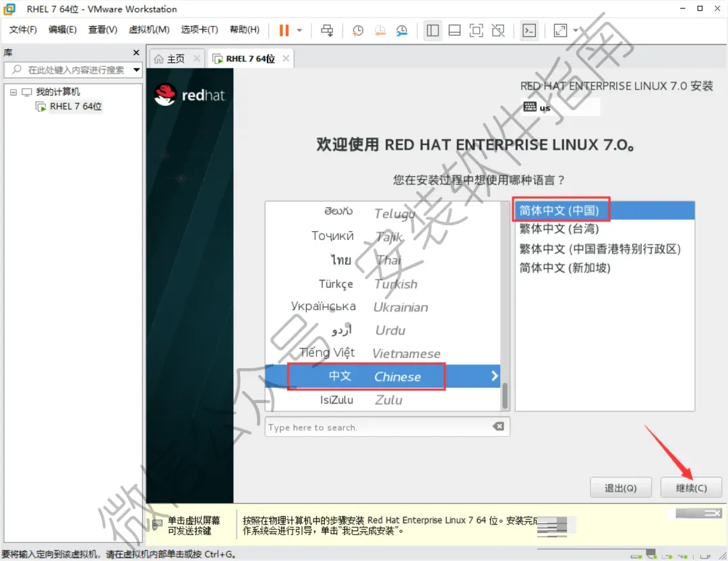Open the 虚拟机(M) menu
Image resolution: width=728 pixels, height=561 pixels.
click(x=149, y=30)
